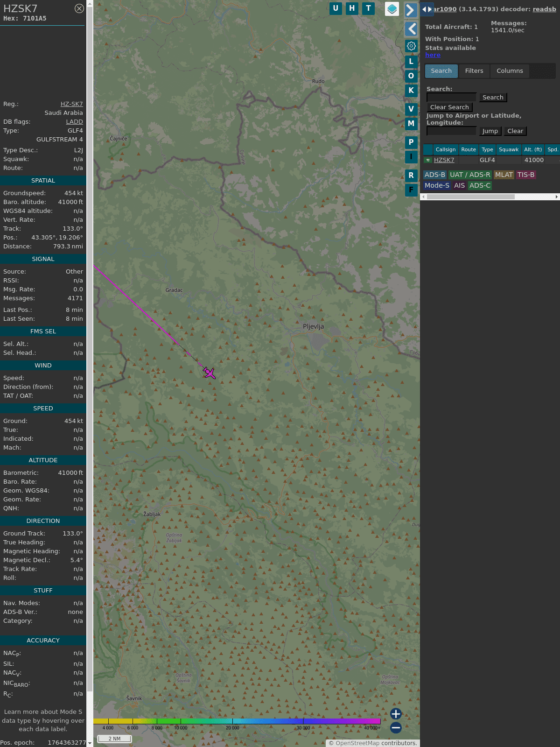Switch to the Filters tab
The height and width of the screenshot is (747, 560).
(x=474, y=71)
